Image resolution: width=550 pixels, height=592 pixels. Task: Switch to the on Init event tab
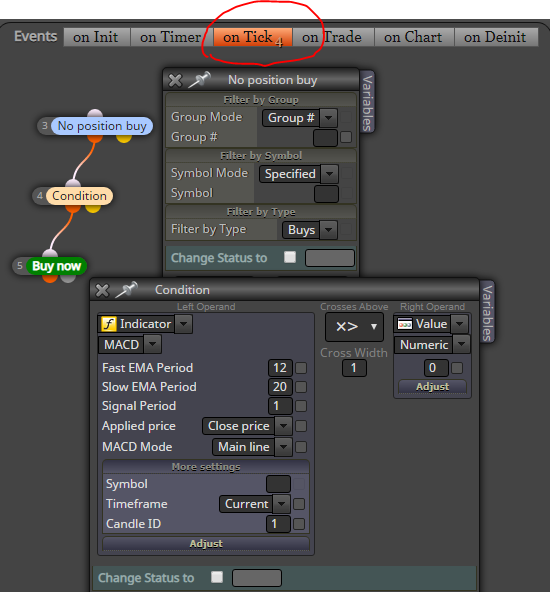tap(97, 37)
